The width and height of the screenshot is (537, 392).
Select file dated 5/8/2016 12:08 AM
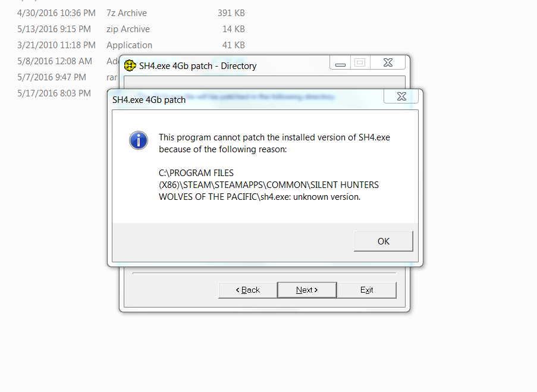55,61
